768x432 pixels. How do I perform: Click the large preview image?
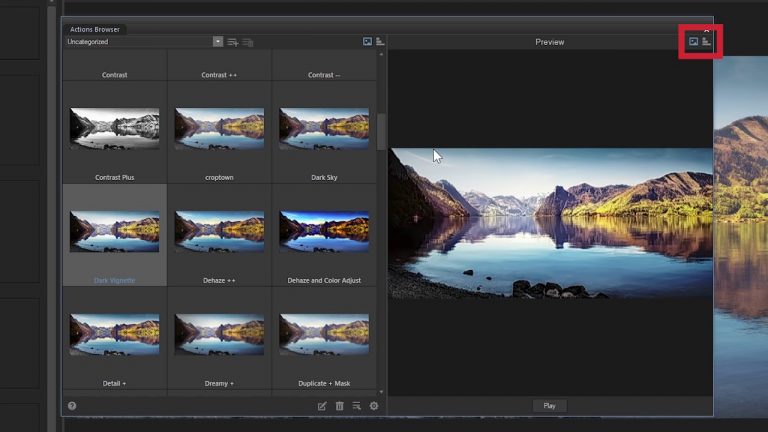pyautogui.click(x=550, y=222)
